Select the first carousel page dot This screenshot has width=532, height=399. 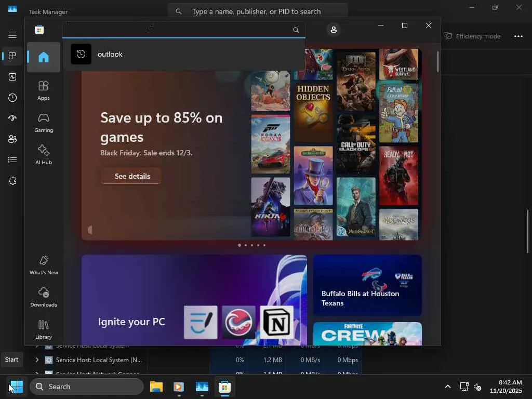[240, 245]
